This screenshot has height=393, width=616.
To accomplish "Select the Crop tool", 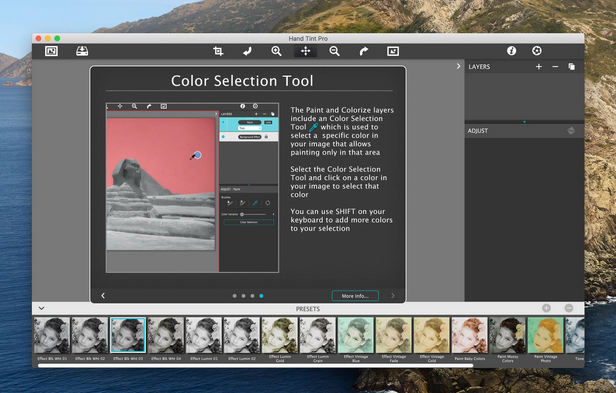I will tap(218, 51).
